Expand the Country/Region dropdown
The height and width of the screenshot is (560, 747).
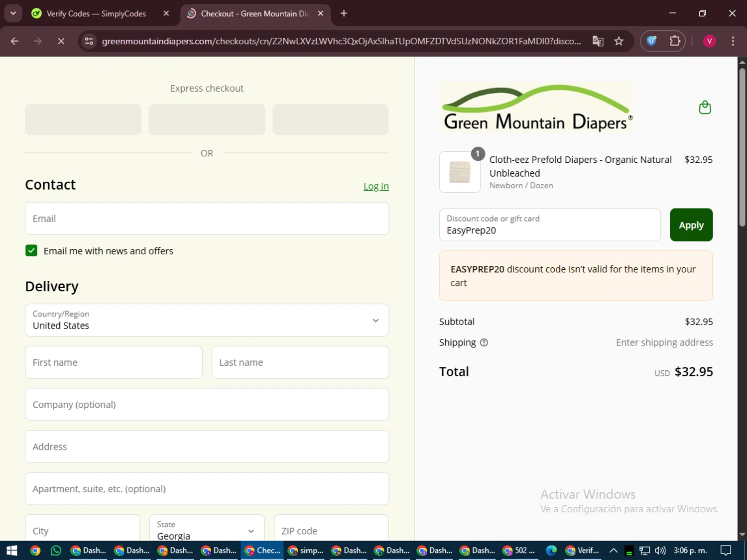[x=207, y=320]
